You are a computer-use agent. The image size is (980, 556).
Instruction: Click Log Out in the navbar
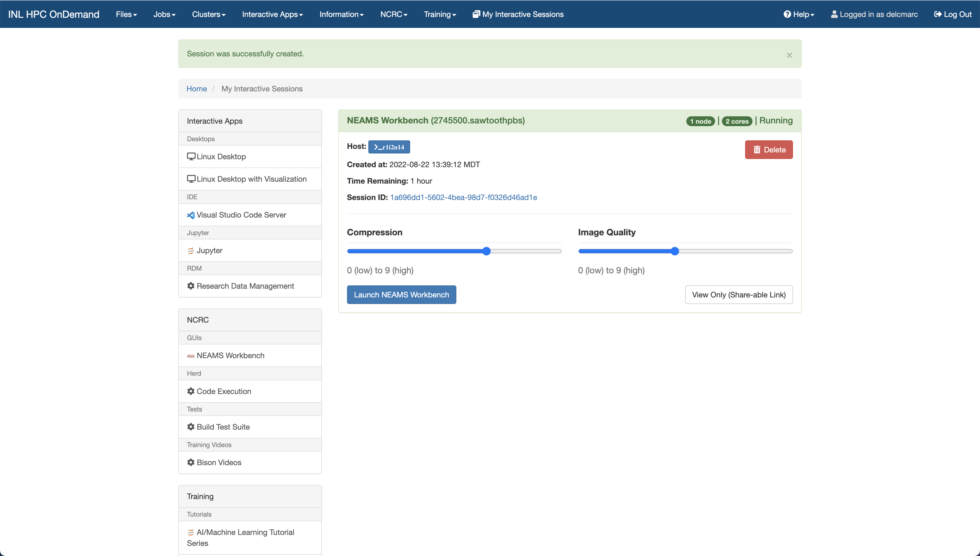pos(953,14)
